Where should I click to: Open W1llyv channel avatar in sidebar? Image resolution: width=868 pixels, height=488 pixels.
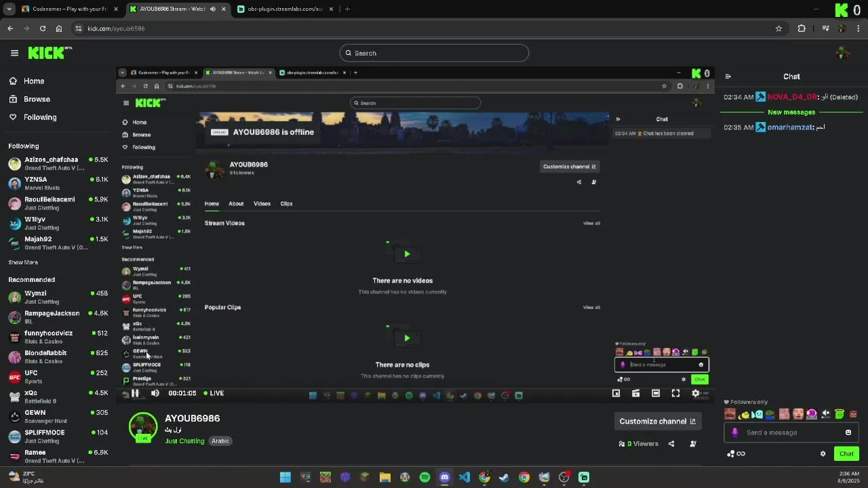14,223
